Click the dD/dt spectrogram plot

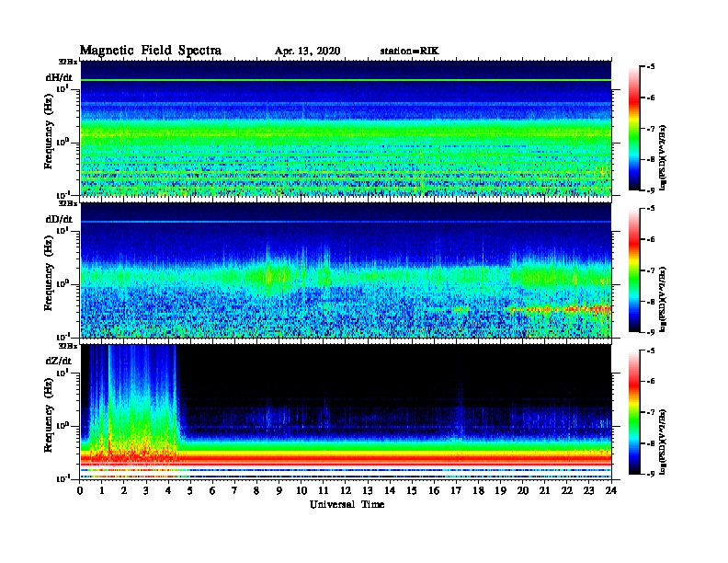[346, 270]
